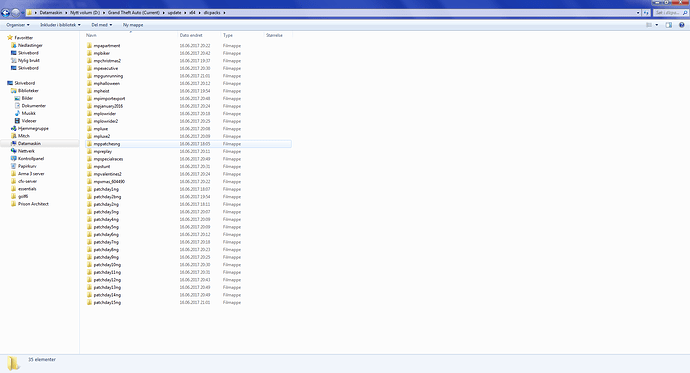This screenshot has width=690, height=373.
Task: Click the x64 breadcrumb in address bar
Action: tap(192, 13)
